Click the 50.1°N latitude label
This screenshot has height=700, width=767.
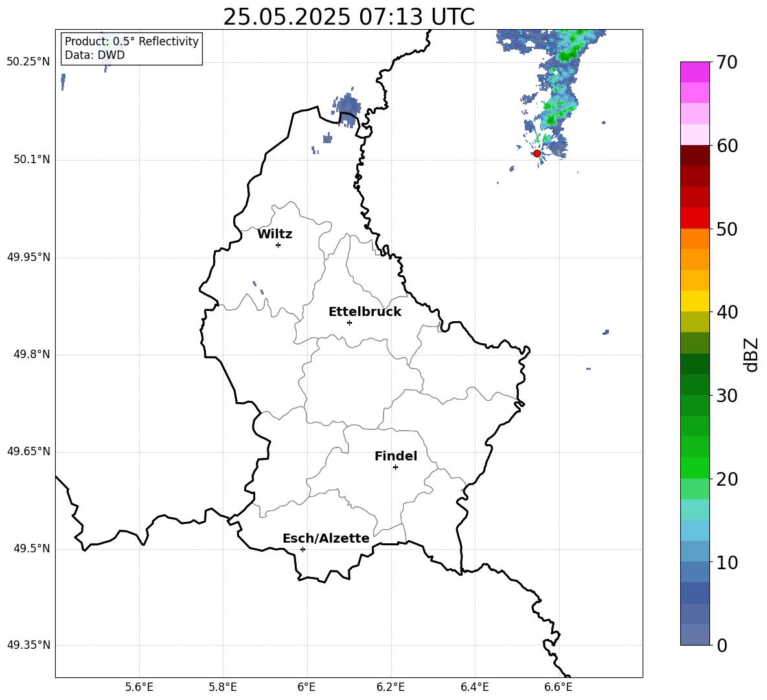click(x=32, y=160)
